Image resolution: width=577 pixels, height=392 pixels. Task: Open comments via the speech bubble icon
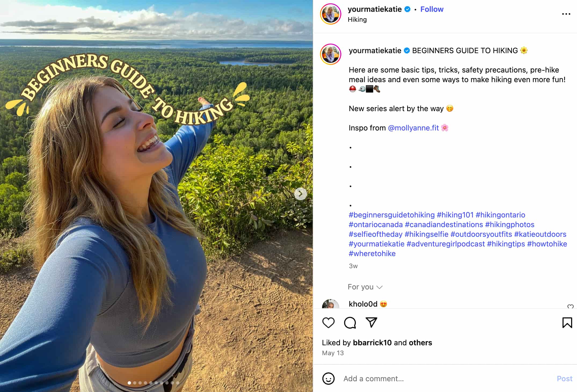click(x=350, y=323)
